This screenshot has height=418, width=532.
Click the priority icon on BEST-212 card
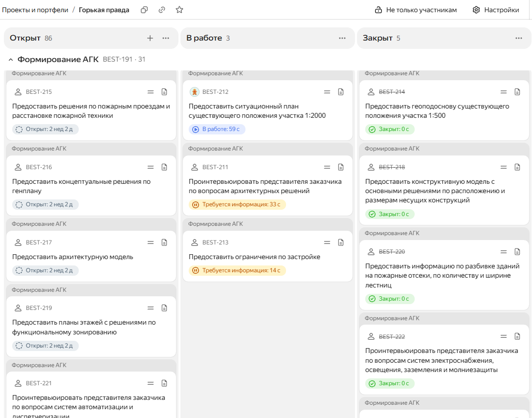pyautogui.click(x=327, y=92)
